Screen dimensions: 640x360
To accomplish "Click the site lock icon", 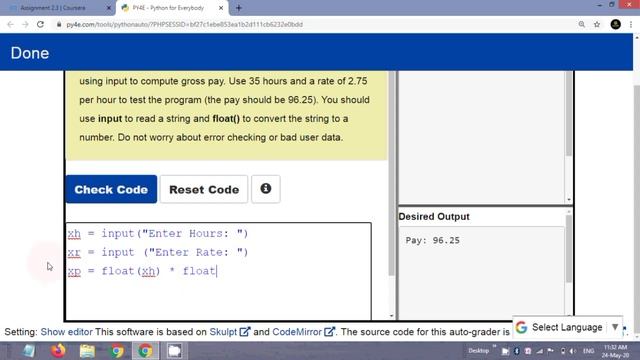I will coord(59,24).
